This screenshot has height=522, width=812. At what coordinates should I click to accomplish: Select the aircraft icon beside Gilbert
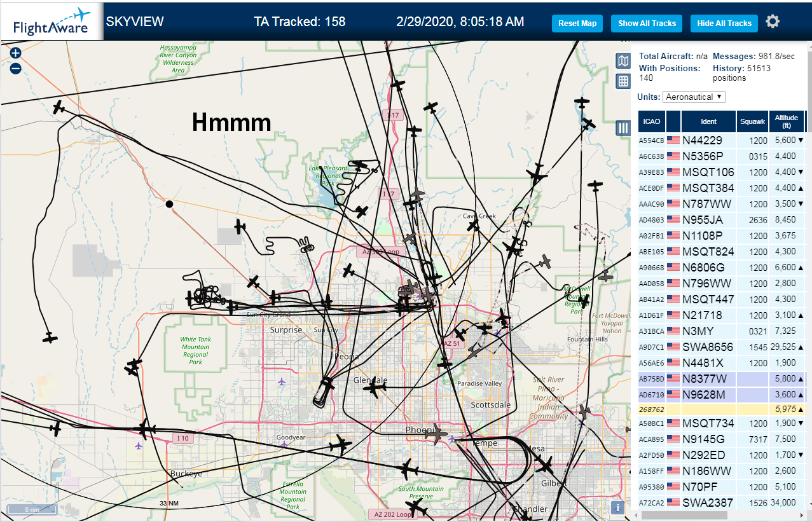coord(544,466)
